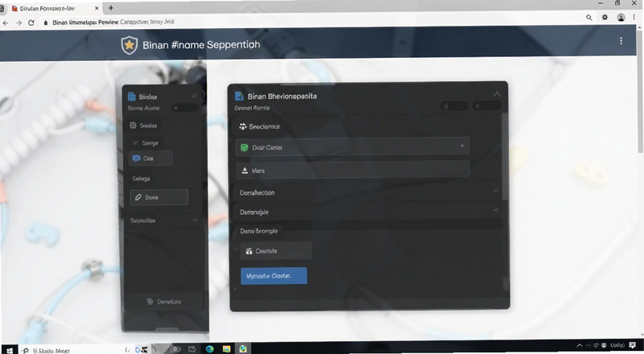
Task: Open the Windows Start menu
Action: pyautogui.click(x=10, y=350)
